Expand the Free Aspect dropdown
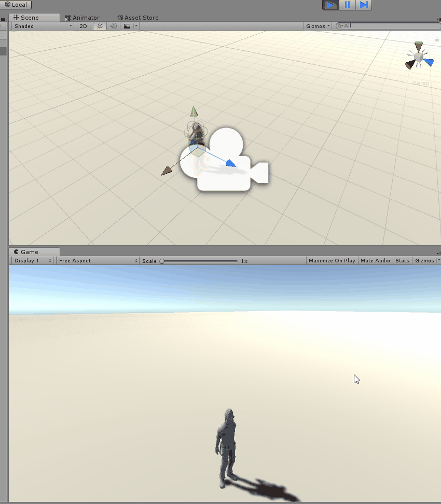This screenshot has height=504, width=441. tap(98, 261)
